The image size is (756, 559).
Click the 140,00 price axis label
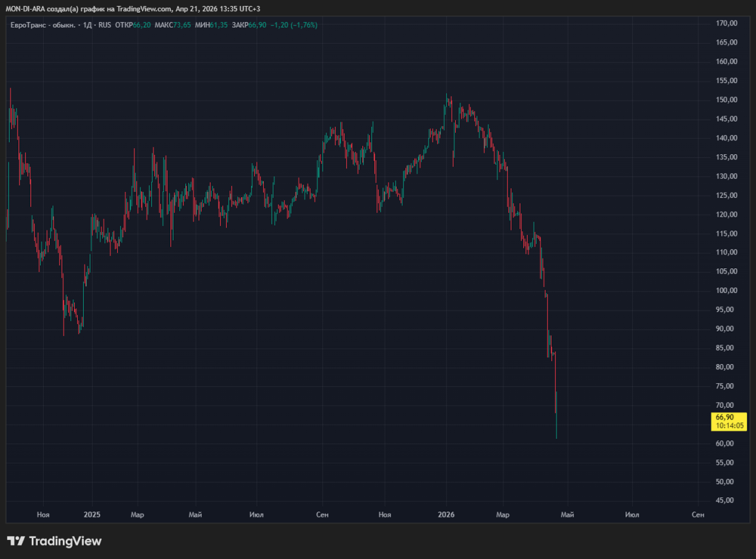click(x=727, y=137)
